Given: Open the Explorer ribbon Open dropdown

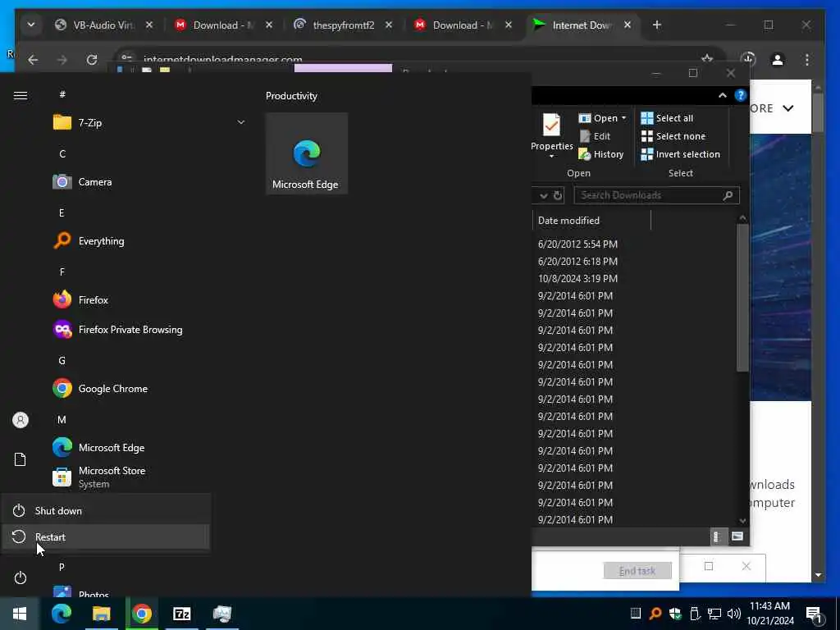Looking at the screenshot, I should [x=603, y=118].
